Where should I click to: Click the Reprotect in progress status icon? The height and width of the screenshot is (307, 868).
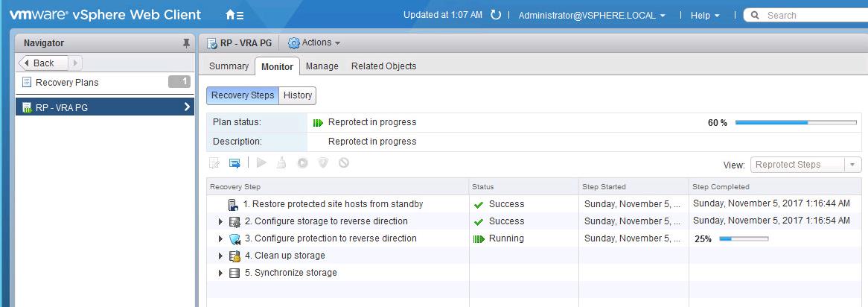pyautogui.click(x=318, y=122)
